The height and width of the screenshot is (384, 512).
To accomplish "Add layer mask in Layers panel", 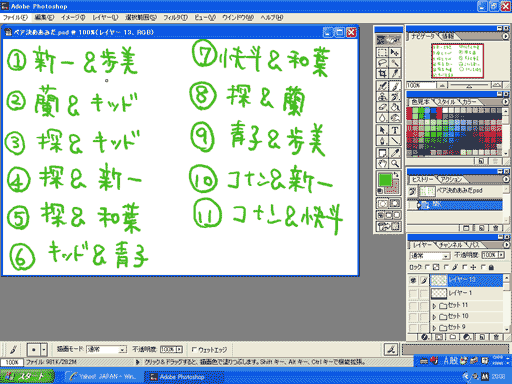I will click(439, 337).
